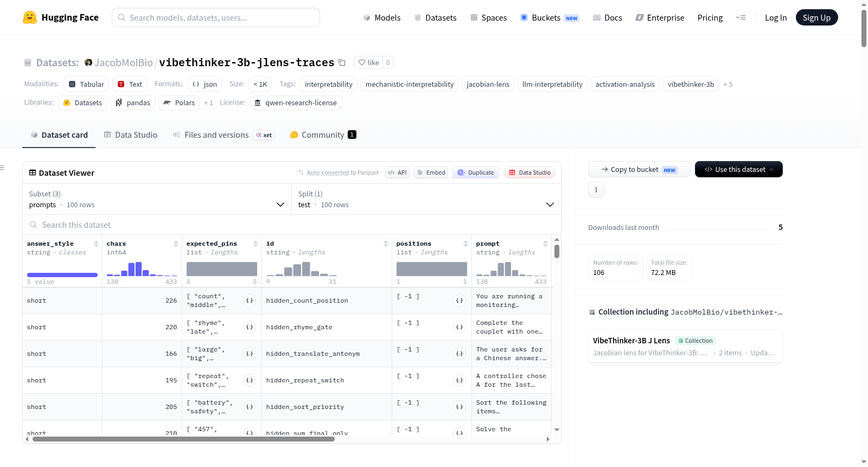
Task: Click the table horizontal scrollbar
Action: pyautogui.click(x=183, y=439)
